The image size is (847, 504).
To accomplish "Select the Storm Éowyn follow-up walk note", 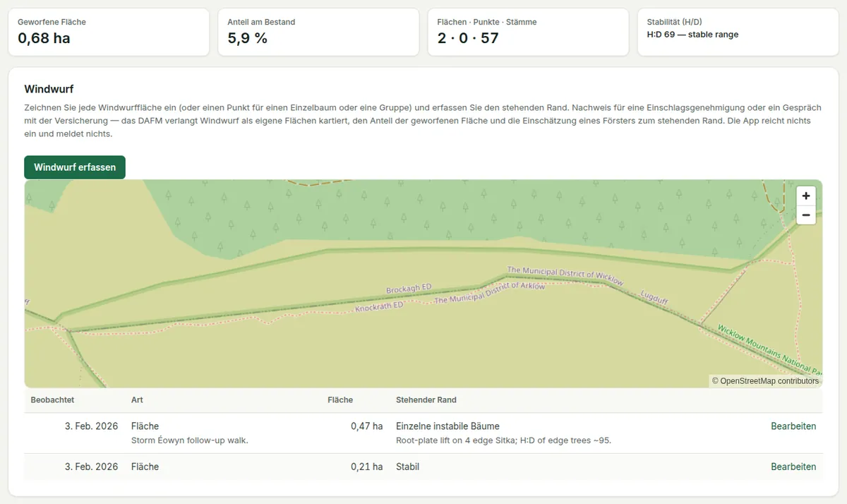I will pos(190,440).
